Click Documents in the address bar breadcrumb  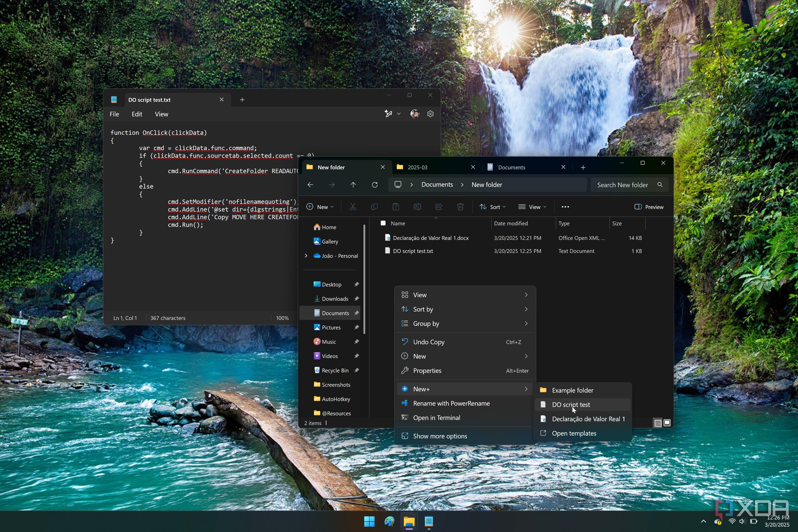point(437,185)
